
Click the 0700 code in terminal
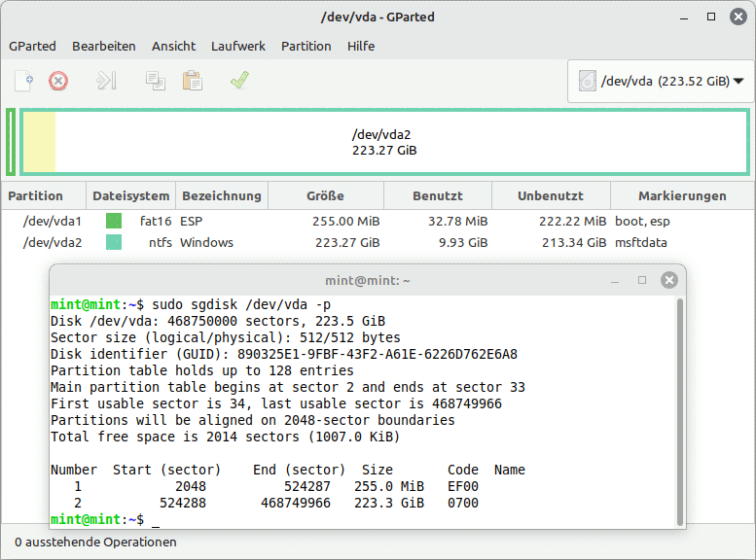(463, 503)
